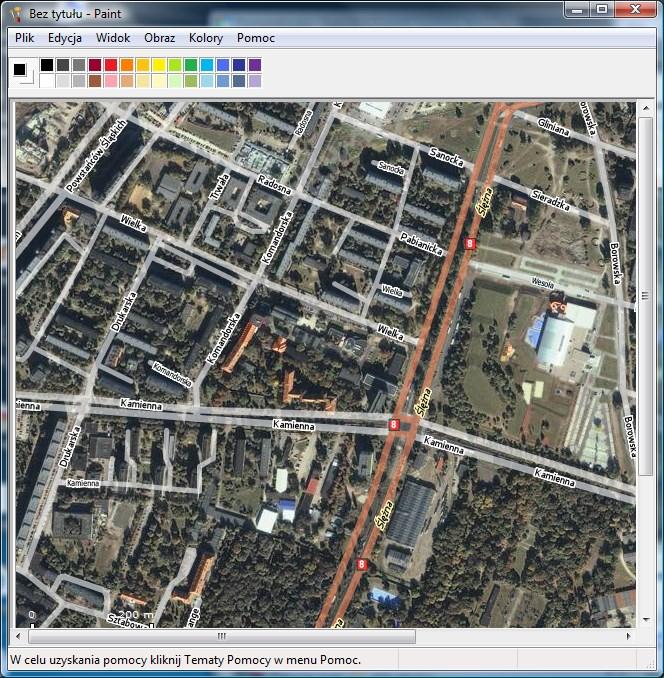Select the lime green palette swatch
Viewport: 664px width, 678px height.
[175, 65]
